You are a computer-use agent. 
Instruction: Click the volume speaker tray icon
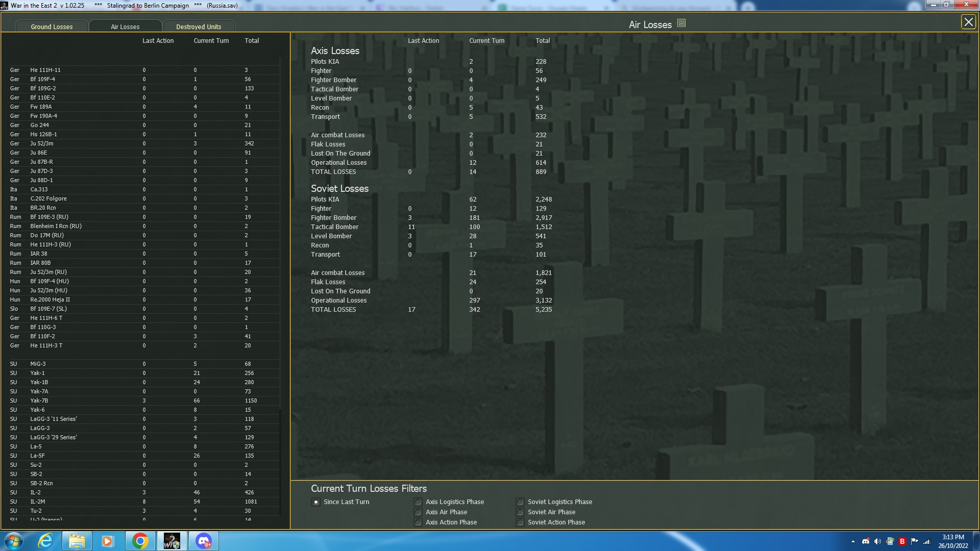[x=877, y=541]
